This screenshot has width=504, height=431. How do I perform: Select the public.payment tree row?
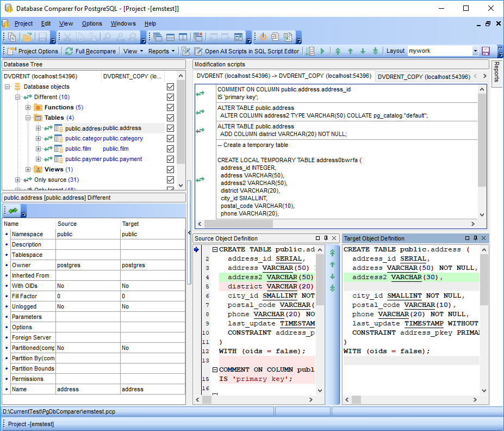coord(103,159)
